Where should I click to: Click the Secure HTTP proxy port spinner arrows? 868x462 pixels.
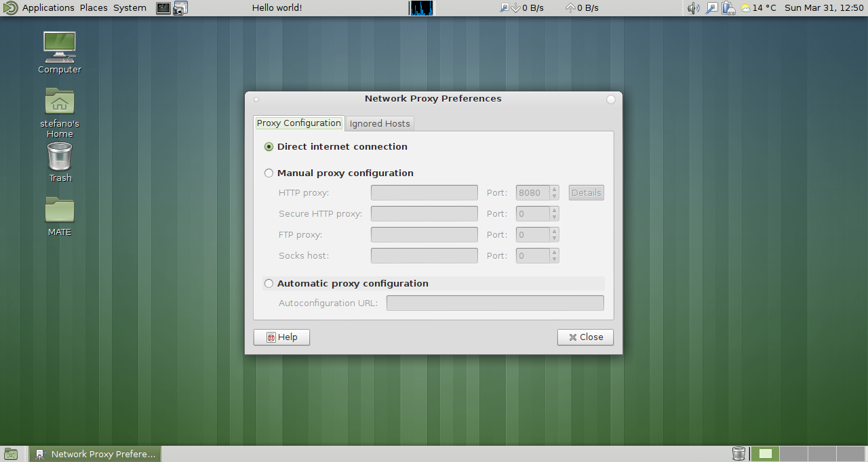[554, 214]
